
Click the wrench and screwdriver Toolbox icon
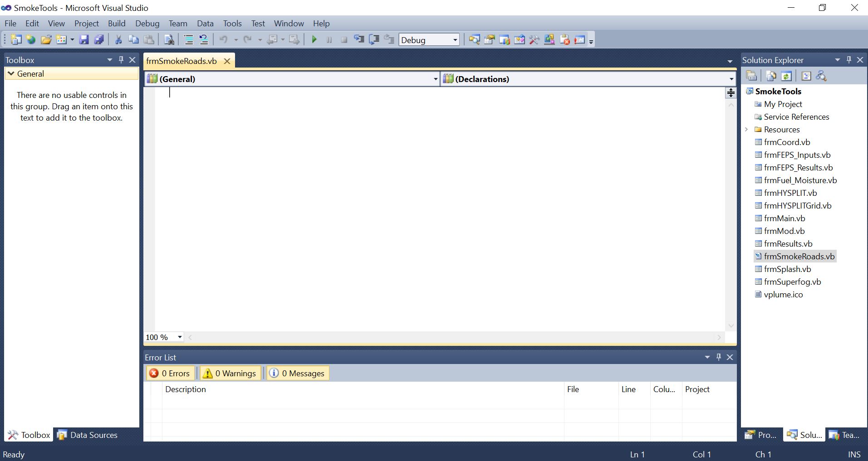tap(535, 40)
